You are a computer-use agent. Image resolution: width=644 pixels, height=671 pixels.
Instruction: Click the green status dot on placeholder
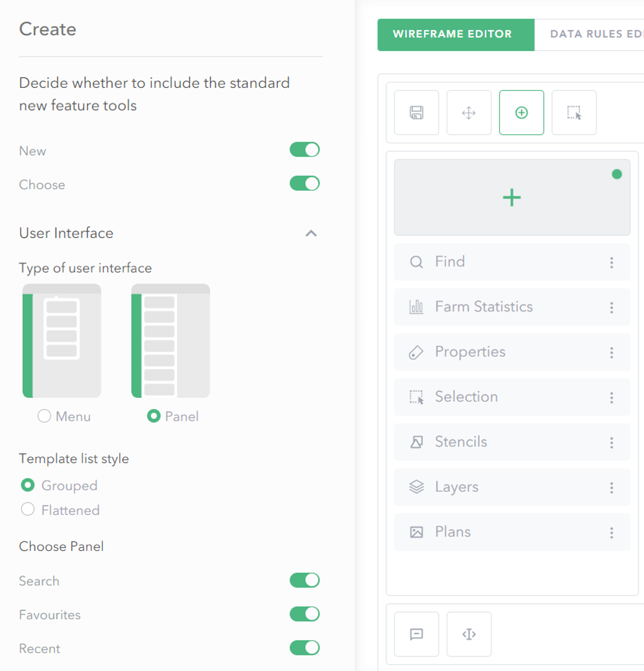coord(617,174)
